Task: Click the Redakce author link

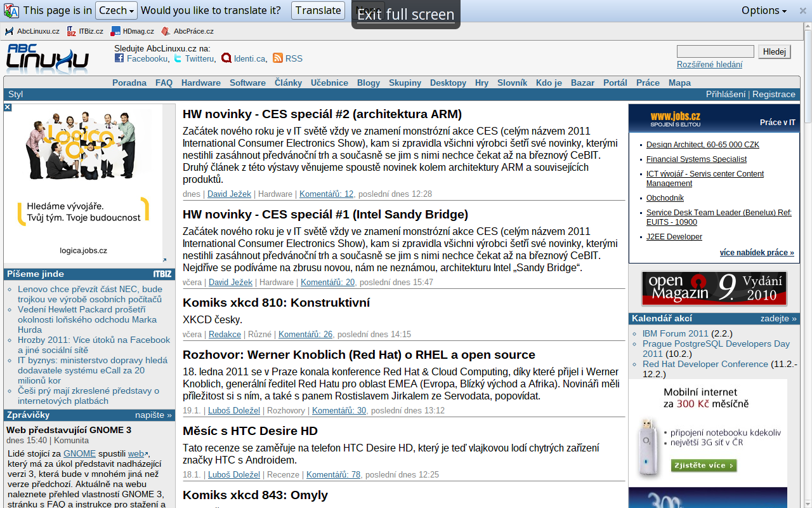Action: (x=225, y=335)
